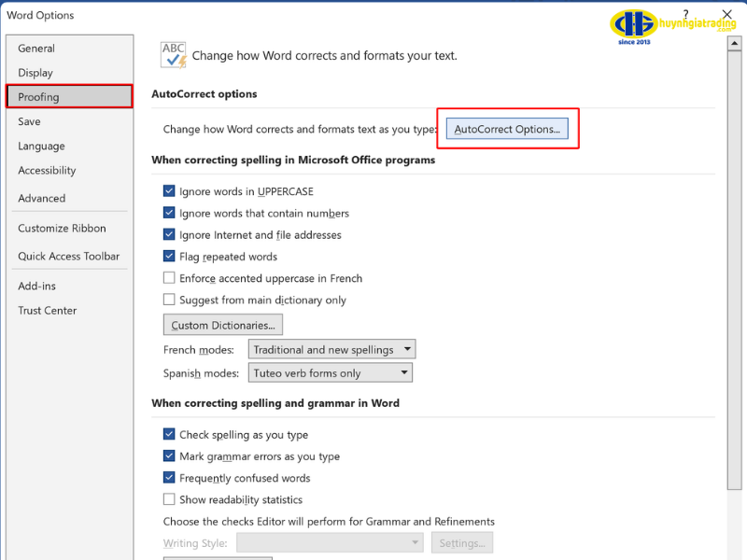The image size is (747, 560).
Task: Open Custom Dictionaries
Action: (x=222, y=324)
